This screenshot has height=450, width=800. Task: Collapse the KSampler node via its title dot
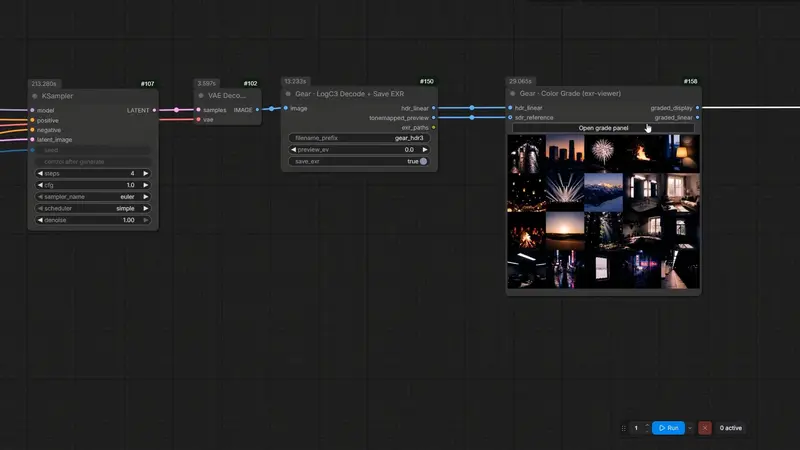pos(35,96)
